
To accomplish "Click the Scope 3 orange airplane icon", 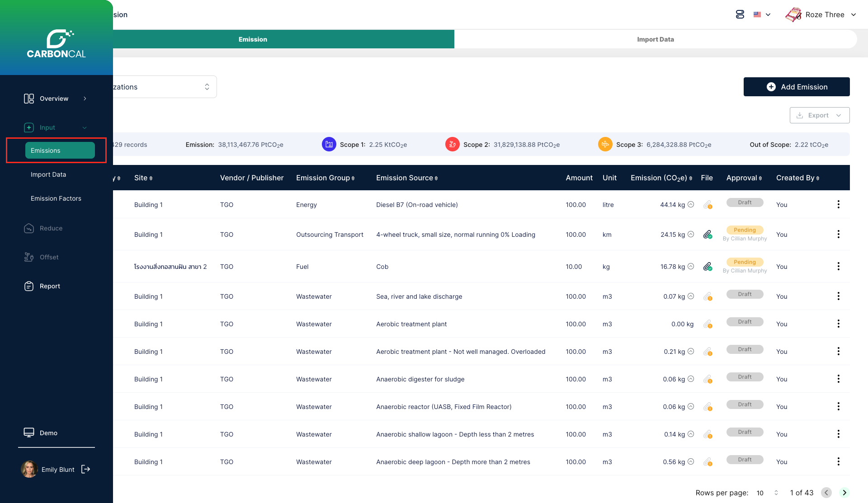I will coord(605,145).
